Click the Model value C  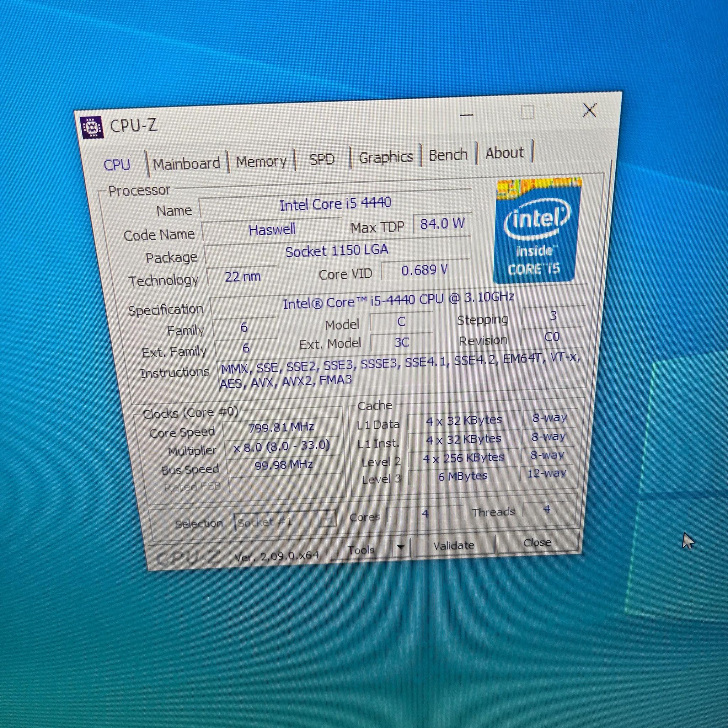[401, 321]
